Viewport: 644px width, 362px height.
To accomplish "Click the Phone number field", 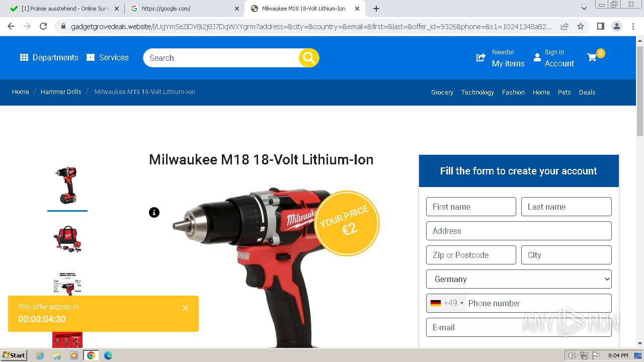I will (x=538, y=303).
